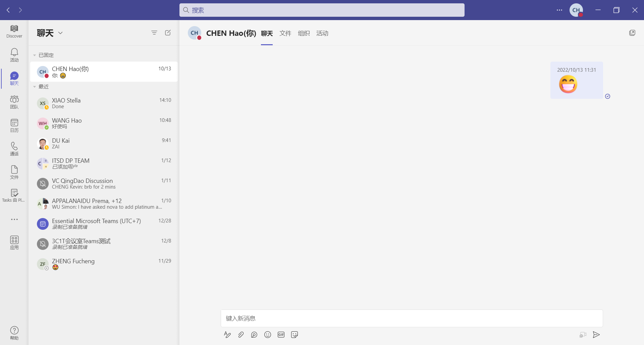Open the message format tool
Viewport: 644px width, 345px height.
click(x=227, y=335)
